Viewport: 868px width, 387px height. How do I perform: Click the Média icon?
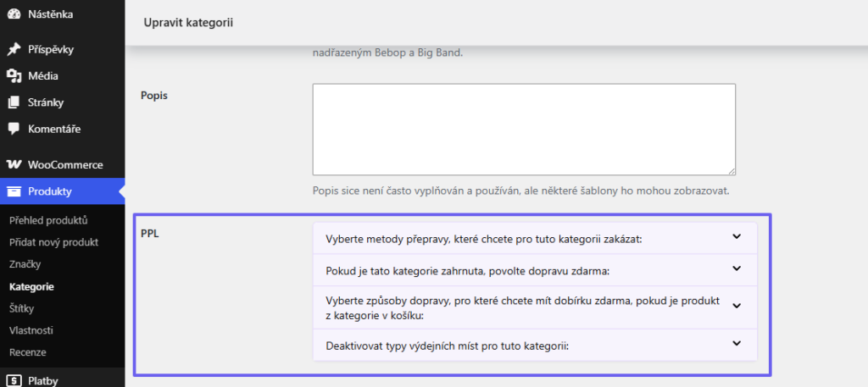coord(14,76)
